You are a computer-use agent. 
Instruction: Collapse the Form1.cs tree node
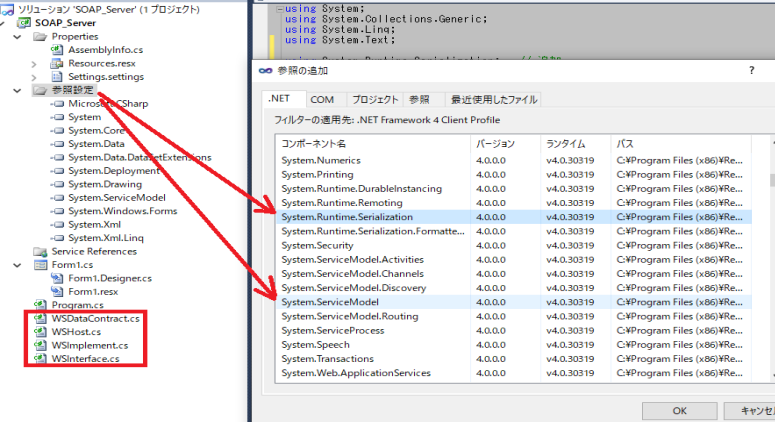click(x=18, y=265)
